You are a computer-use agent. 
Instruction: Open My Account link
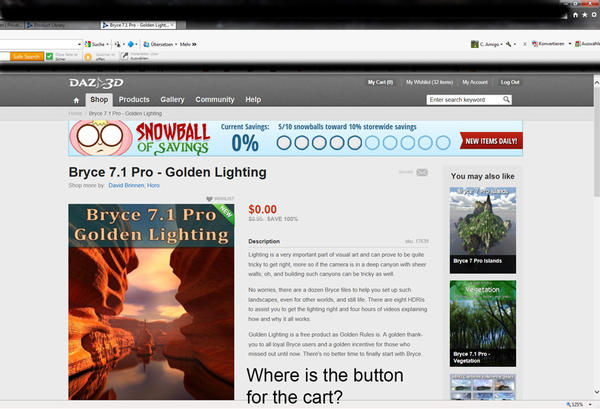pos(475,82)
